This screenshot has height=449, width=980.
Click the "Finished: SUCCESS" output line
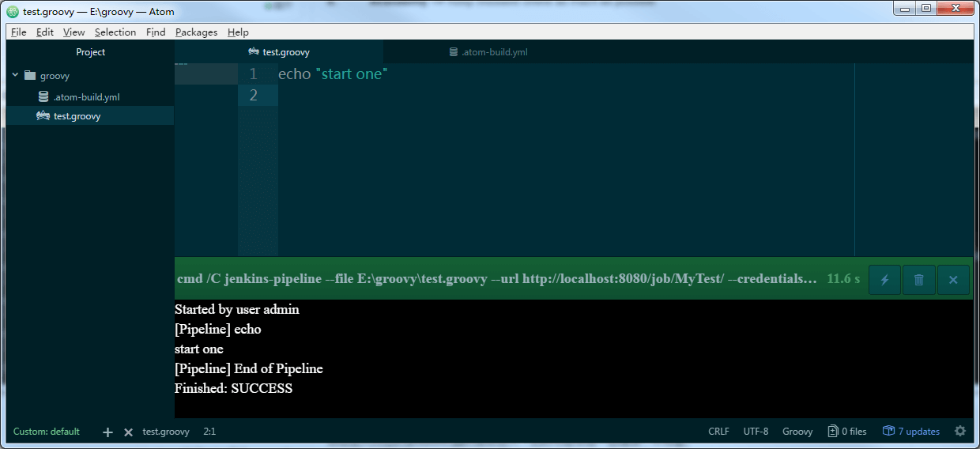tap(234, 388)
